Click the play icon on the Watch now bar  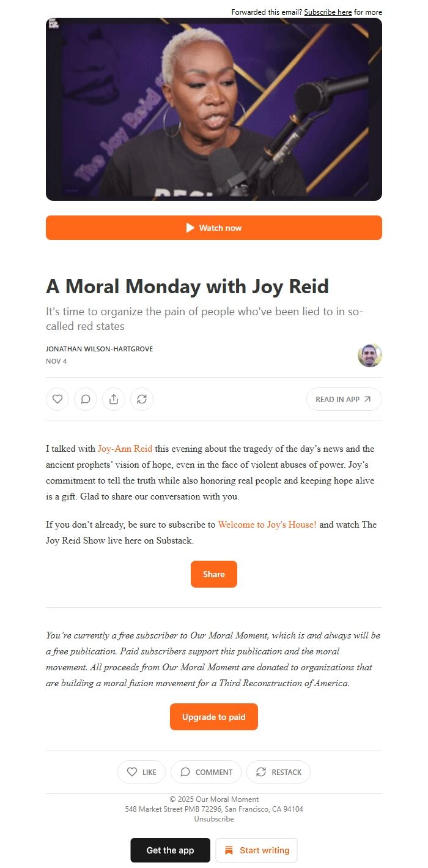point(190,227)
